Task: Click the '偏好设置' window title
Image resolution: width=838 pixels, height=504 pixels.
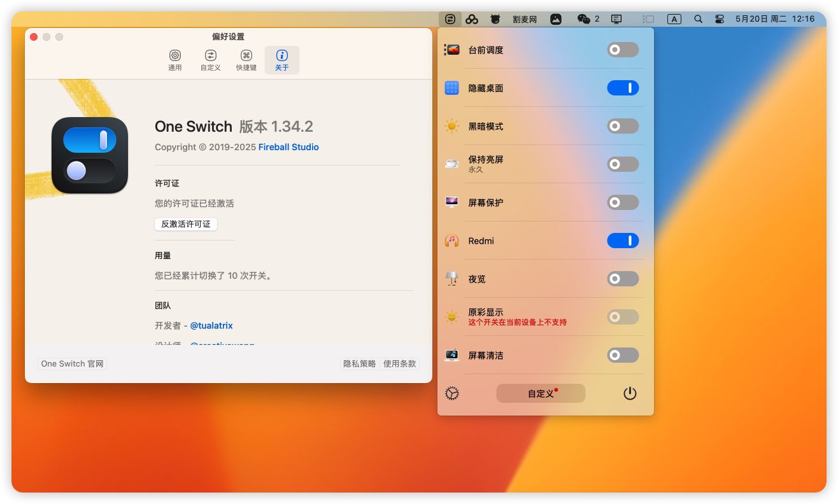Action: (228, 37)
